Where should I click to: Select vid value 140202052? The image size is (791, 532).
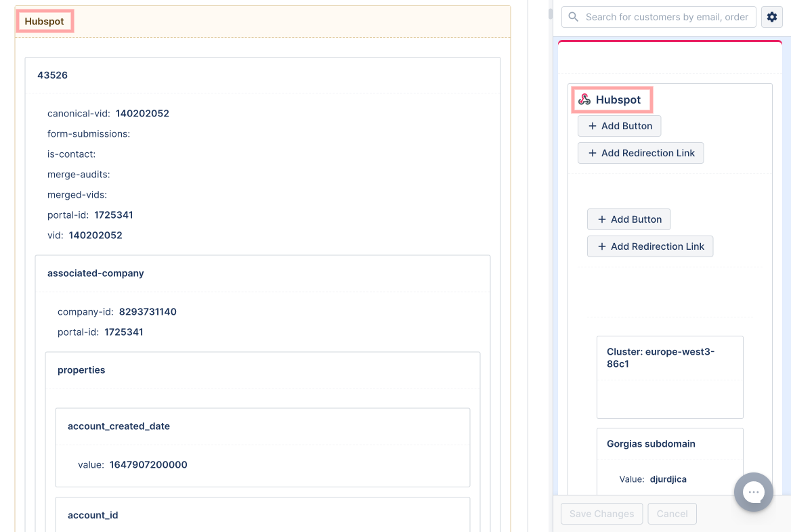pos(95,235)
